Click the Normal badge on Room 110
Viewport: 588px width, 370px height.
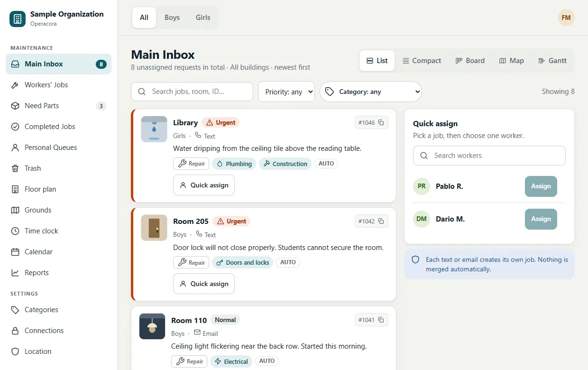(225, 320)
